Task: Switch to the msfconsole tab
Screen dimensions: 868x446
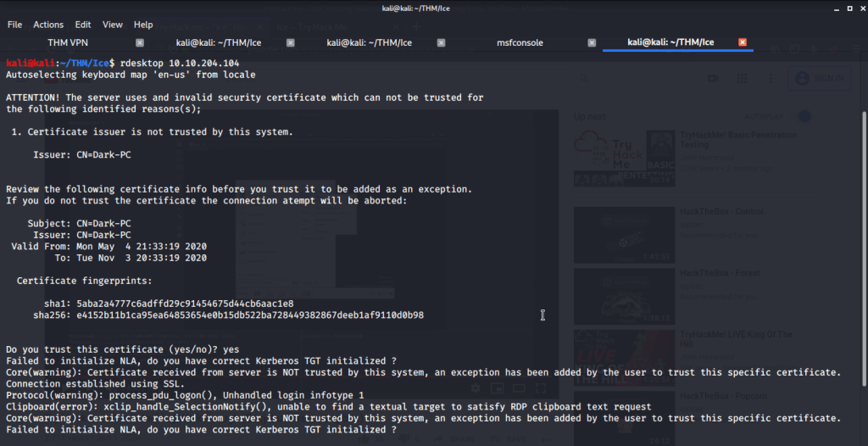Action: click(x=520, y=42)
